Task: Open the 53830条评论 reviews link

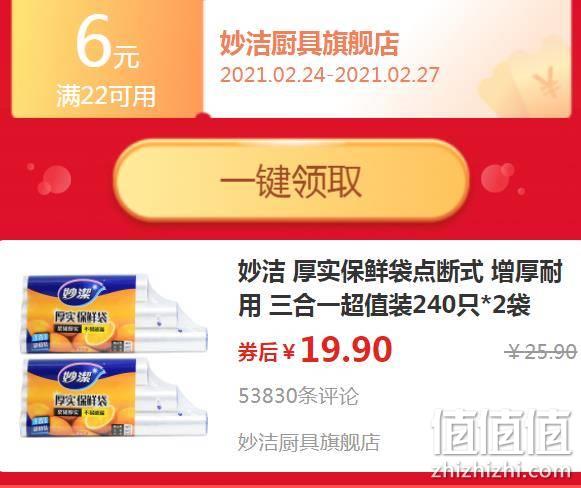Action: [299, 396]
